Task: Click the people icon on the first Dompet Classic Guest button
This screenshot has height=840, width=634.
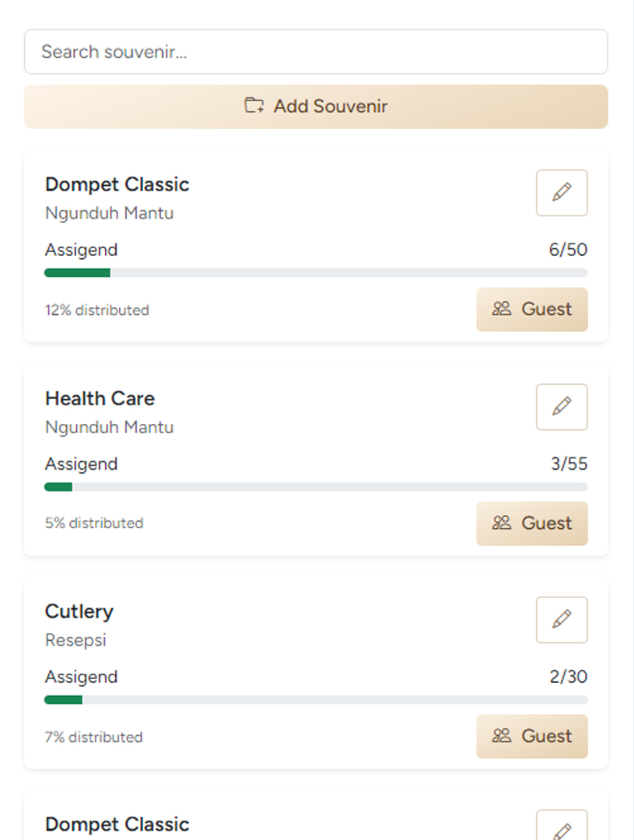Action: 502,310
